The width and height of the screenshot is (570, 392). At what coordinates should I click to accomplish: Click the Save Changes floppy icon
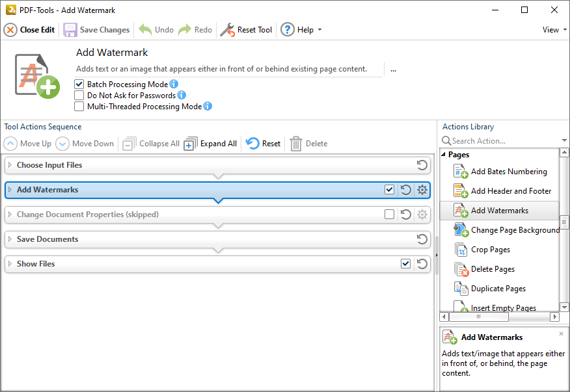pos(70,30)
